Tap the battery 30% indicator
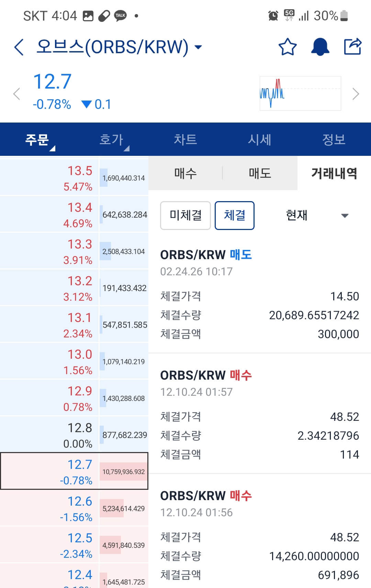The image size is (371, 588). (331, 15)
